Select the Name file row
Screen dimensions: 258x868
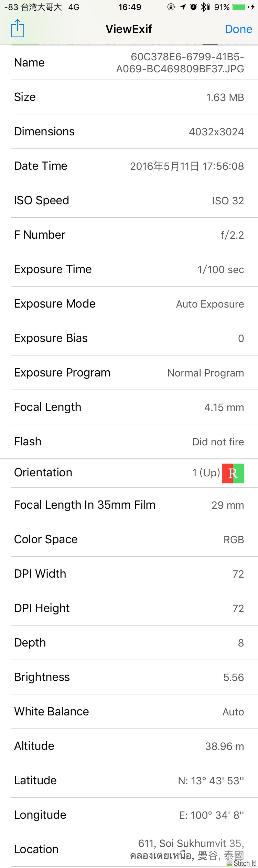pyautogui.click(x=129, y=63)
